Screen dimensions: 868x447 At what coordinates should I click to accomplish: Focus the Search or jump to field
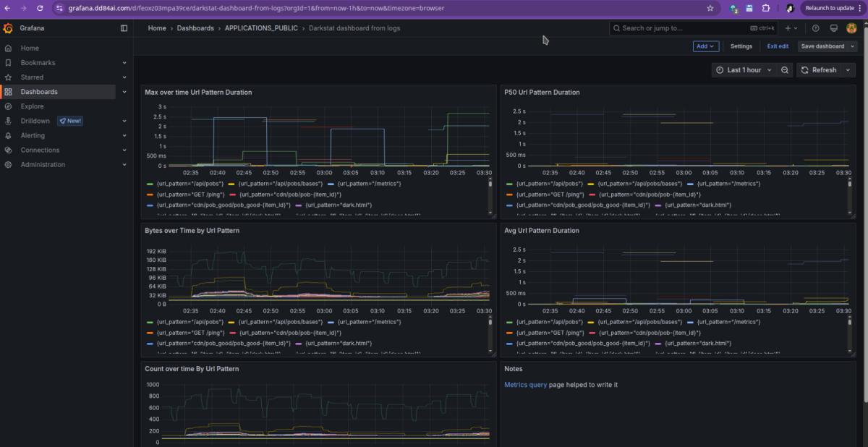coord(693,28)
